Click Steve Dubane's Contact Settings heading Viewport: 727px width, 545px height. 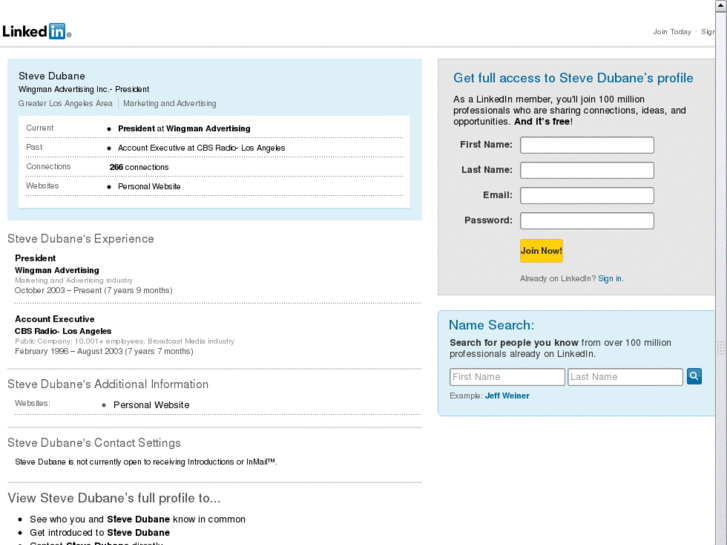(94, 442)
